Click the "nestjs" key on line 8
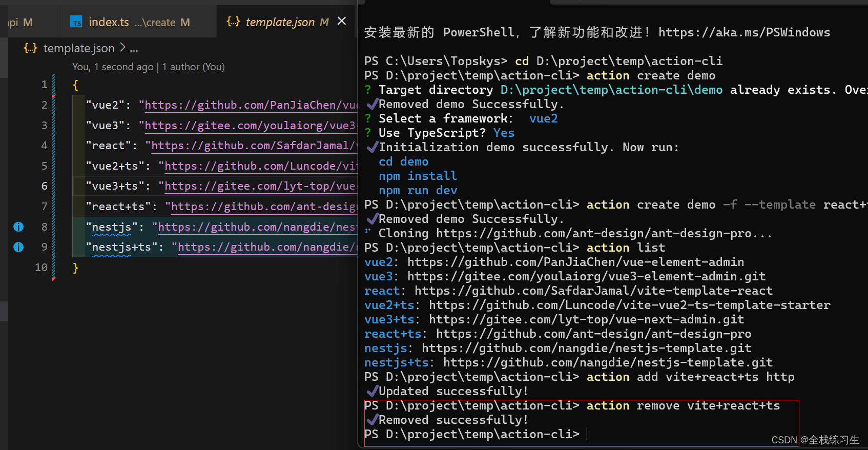Screen dimensions: 868x450 pos(111,227)
